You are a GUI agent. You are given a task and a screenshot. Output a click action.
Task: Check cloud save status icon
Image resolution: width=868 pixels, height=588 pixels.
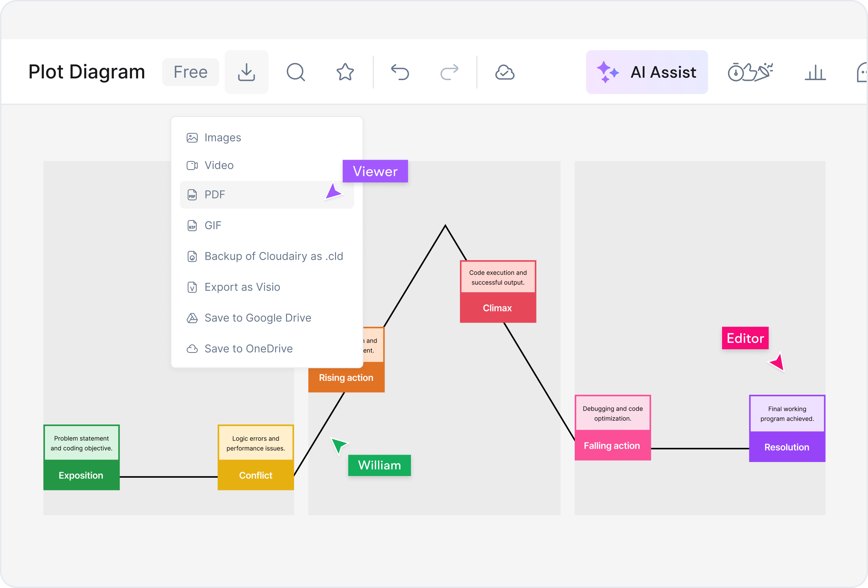click(505, 72)
